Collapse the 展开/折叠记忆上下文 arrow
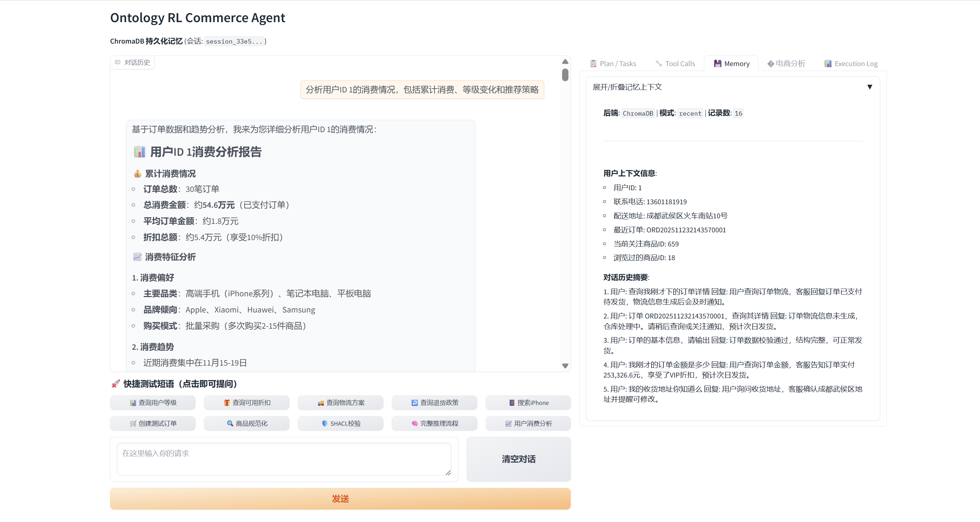 (869, 87)
